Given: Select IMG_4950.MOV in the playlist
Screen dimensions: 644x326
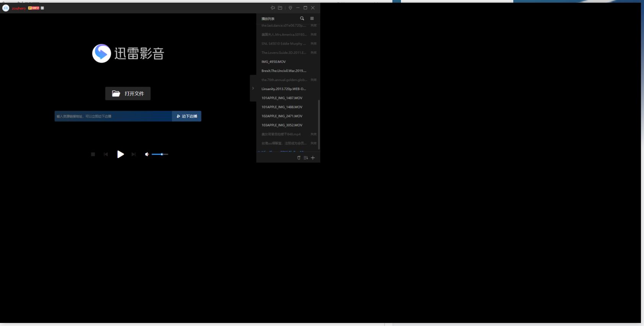Looking at the screenshot, I should 274,62.
